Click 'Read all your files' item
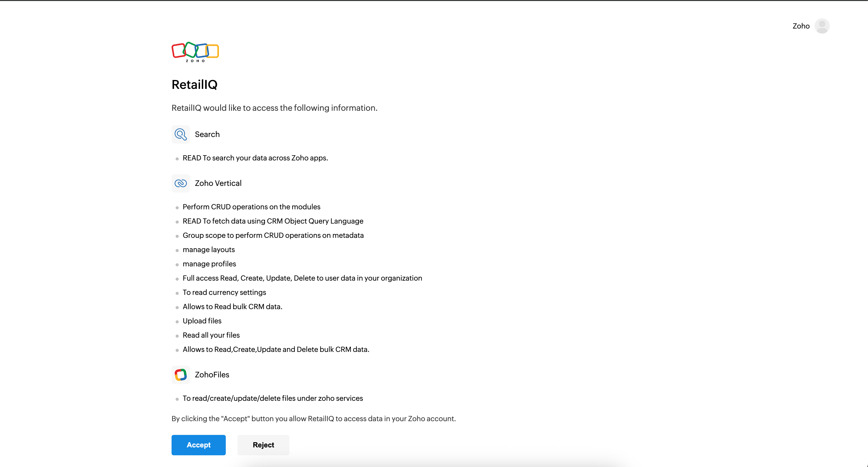The height and width of the screenshot is (467, 868). click(211, 335)
